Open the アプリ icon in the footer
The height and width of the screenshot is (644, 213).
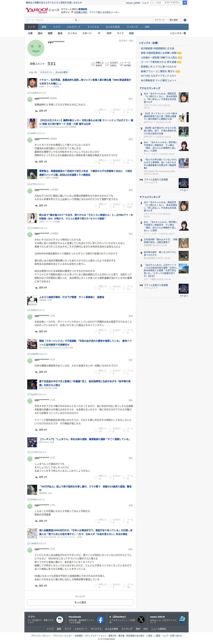[60, 620]
